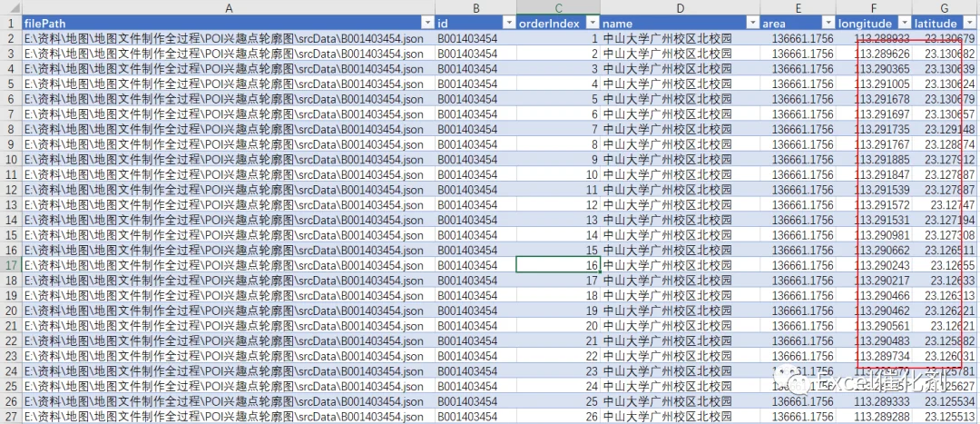Select the active cell containing 16

(x=558, y=265)
